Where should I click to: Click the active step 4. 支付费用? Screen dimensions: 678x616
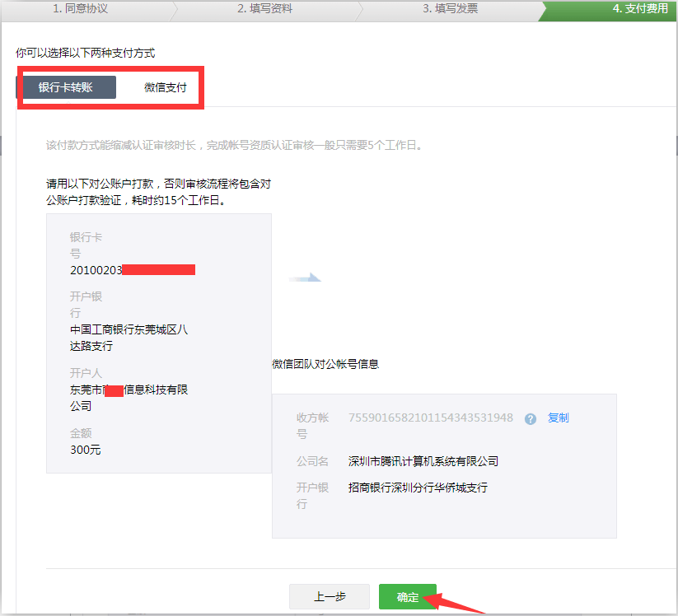pyautogui.click(x=639, y=9)
